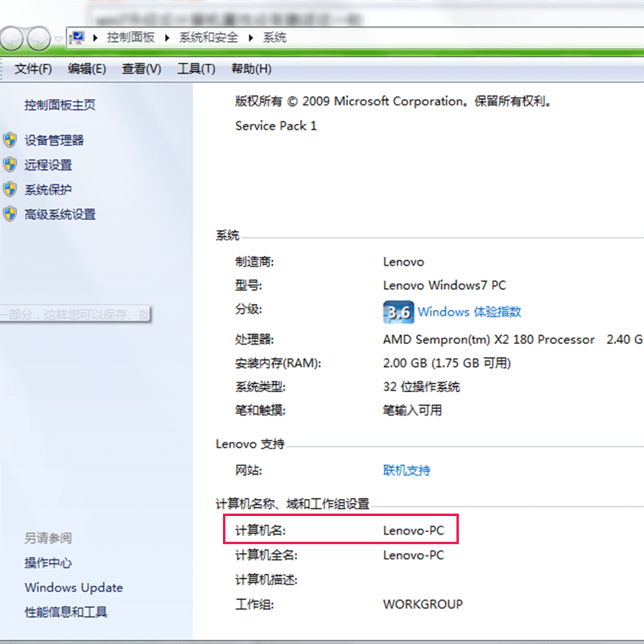Open the 文件 menu
This screenshot has width=644, height=644.
point(31,68)
